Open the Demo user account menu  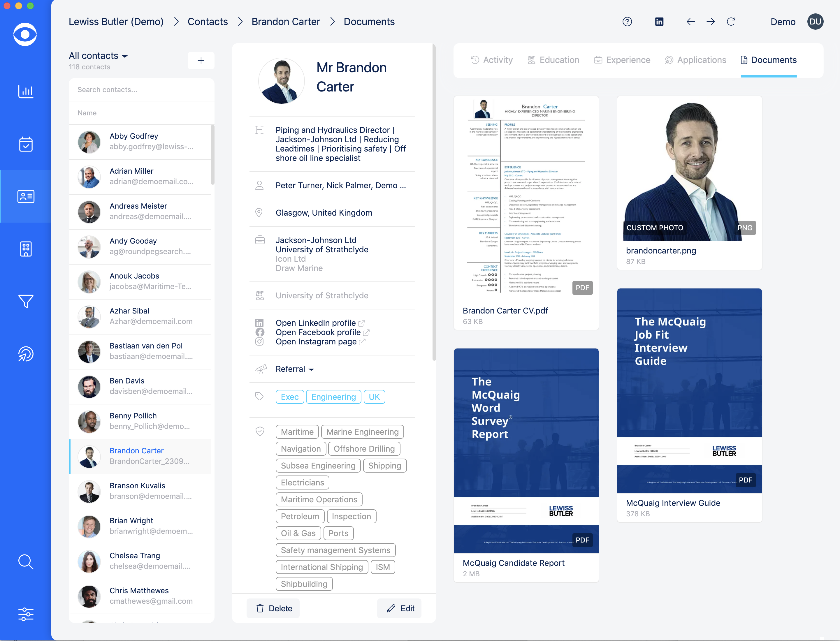coord(815,22)
